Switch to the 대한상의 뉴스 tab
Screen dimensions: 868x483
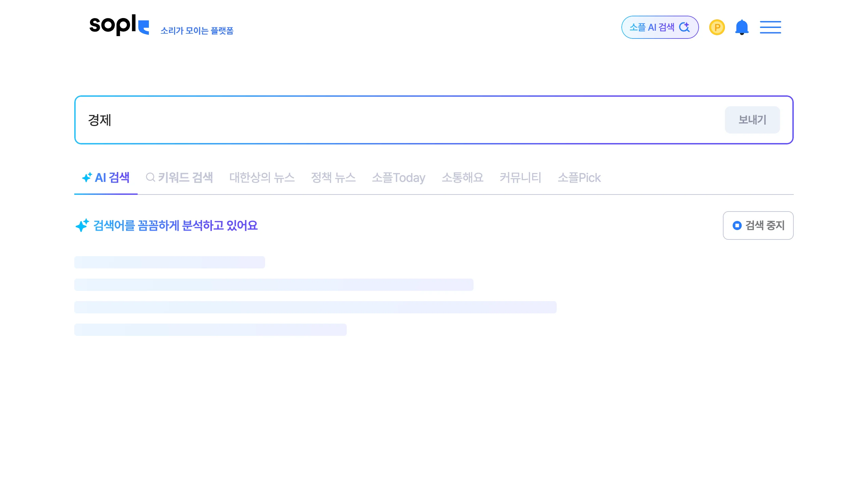pos(262,177)
